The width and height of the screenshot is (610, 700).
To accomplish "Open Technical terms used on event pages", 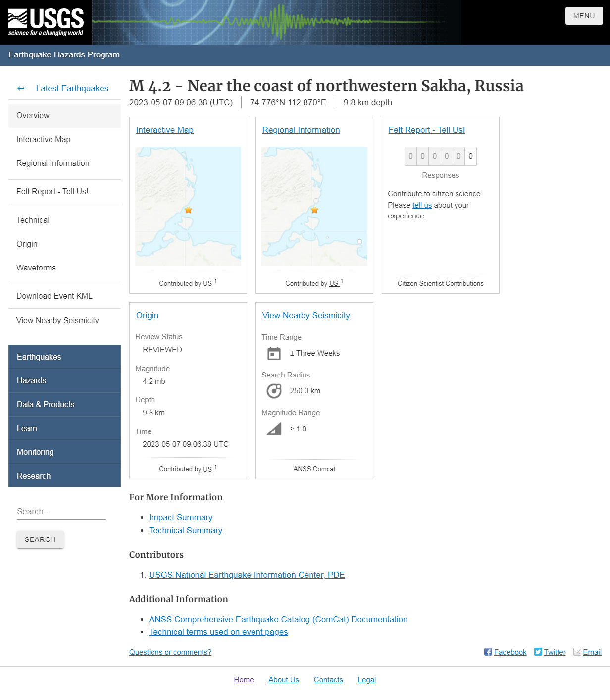I will tap(218, 632).
